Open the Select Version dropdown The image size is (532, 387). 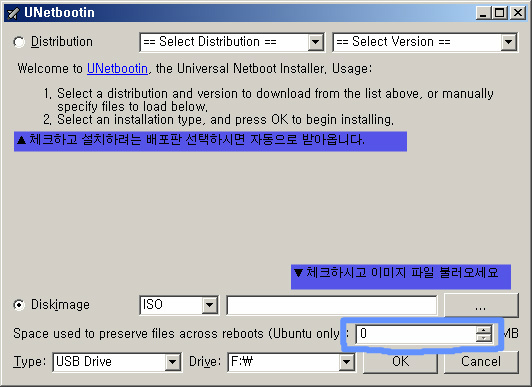[x=425, y=42]
